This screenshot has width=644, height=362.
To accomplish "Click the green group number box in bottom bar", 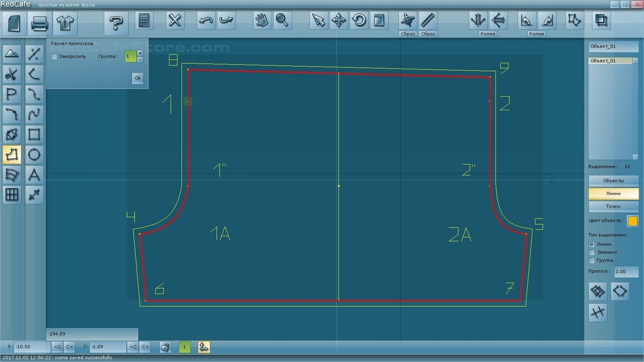I will [184, 347].
